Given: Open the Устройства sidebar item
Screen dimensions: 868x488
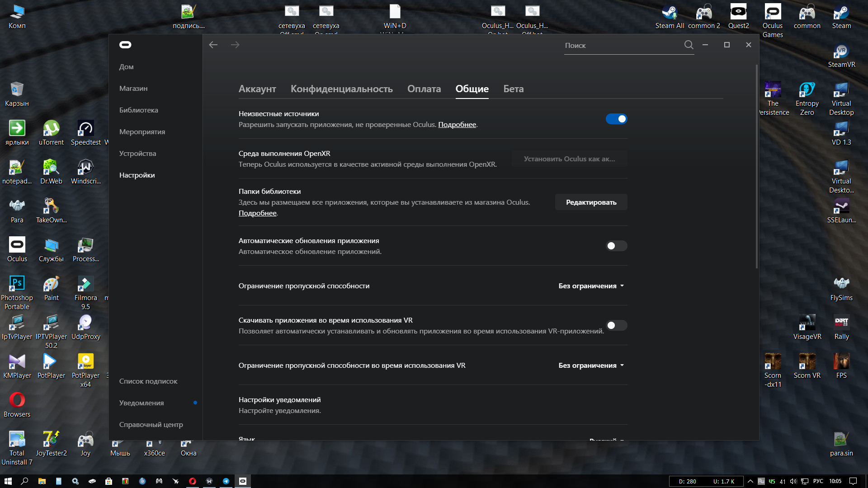Looking at the screenshot, I should pyautogui.click(x=137, y=154).
